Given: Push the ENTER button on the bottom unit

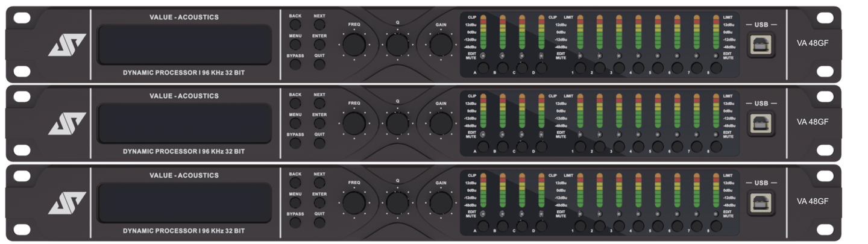Looking at the screenshot, I should (x=319, y=202).
